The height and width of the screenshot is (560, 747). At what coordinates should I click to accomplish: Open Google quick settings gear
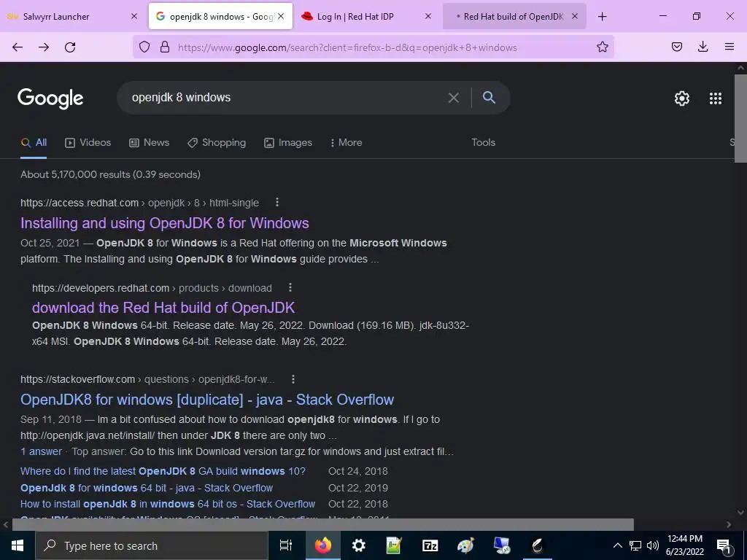tap(682, 98)
